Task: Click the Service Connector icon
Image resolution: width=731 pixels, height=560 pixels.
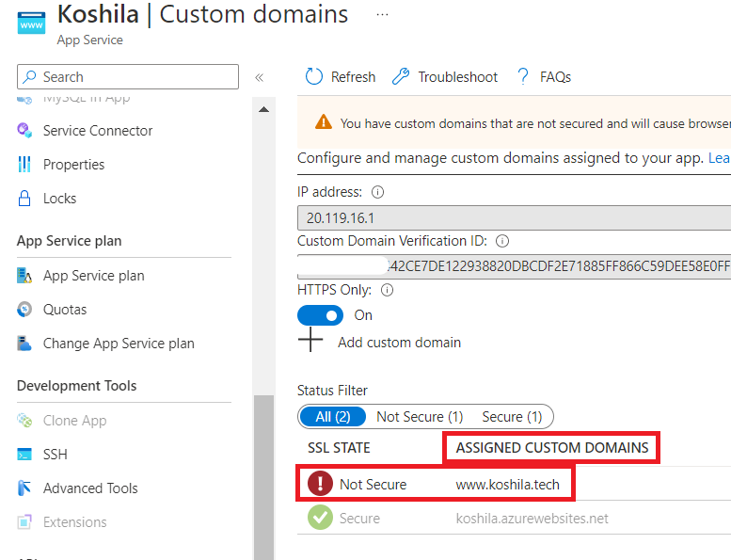Action: point(24,130)
